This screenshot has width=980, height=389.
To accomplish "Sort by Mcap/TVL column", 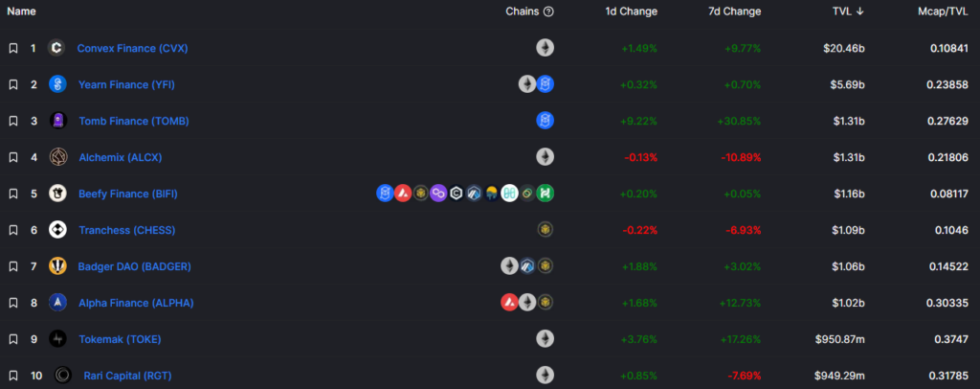I will [941, 12].
